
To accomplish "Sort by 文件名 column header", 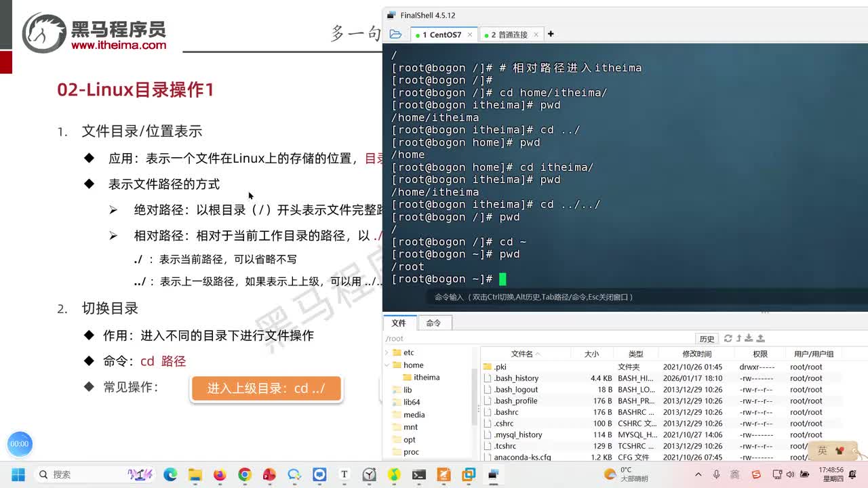I will (526, 354).
